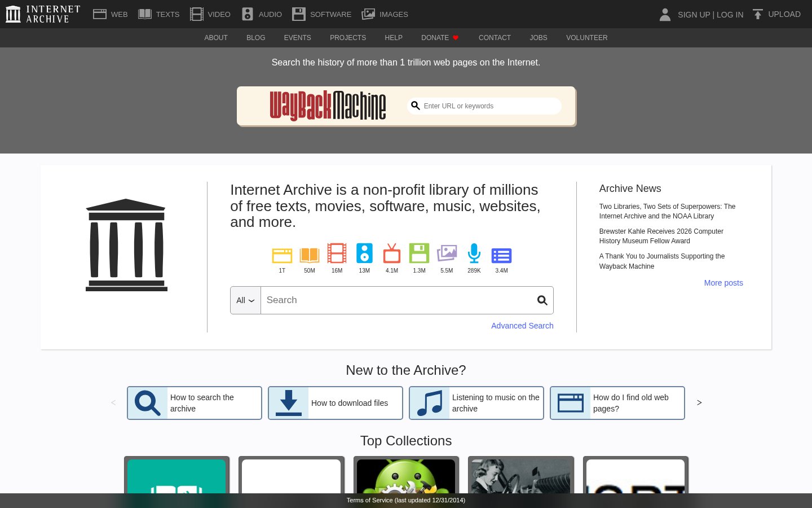This screenshot has height=508, width=812.
Task: Select the 289K concerts microphone icon
Action: 474,253
